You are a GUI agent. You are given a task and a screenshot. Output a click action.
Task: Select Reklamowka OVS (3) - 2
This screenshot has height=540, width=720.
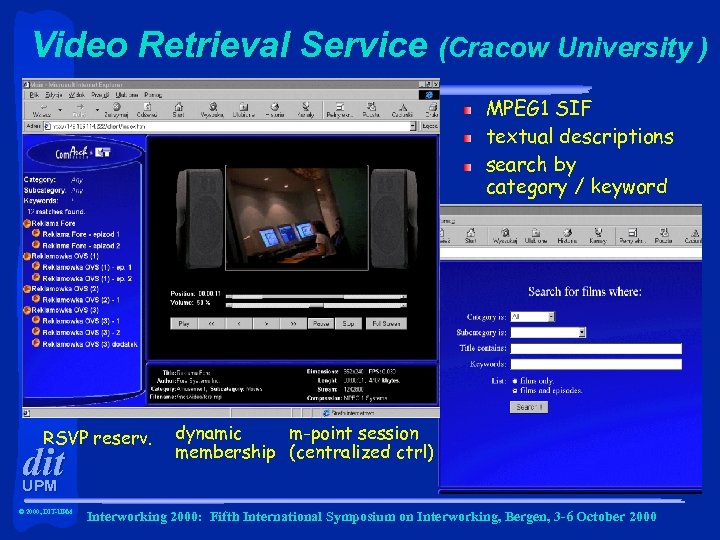coord(76,332)
